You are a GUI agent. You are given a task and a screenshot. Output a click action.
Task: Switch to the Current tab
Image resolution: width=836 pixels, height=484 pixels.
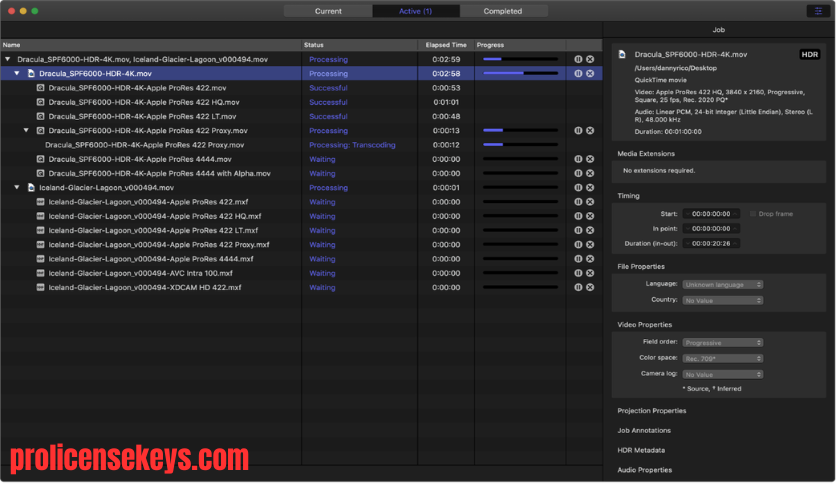pyautogui.click(x=328, y=11)
